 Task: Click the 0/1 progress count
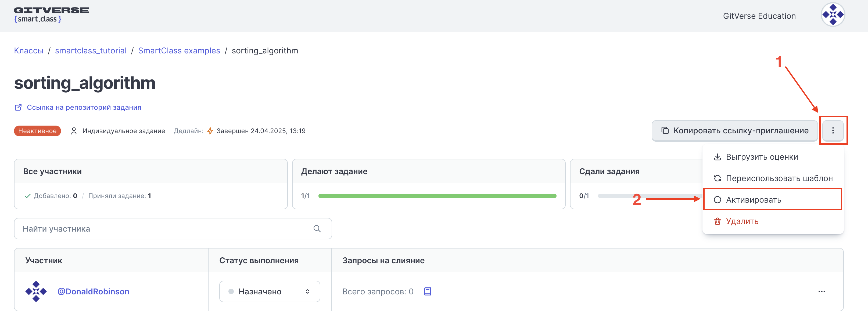tap(584, 196)
